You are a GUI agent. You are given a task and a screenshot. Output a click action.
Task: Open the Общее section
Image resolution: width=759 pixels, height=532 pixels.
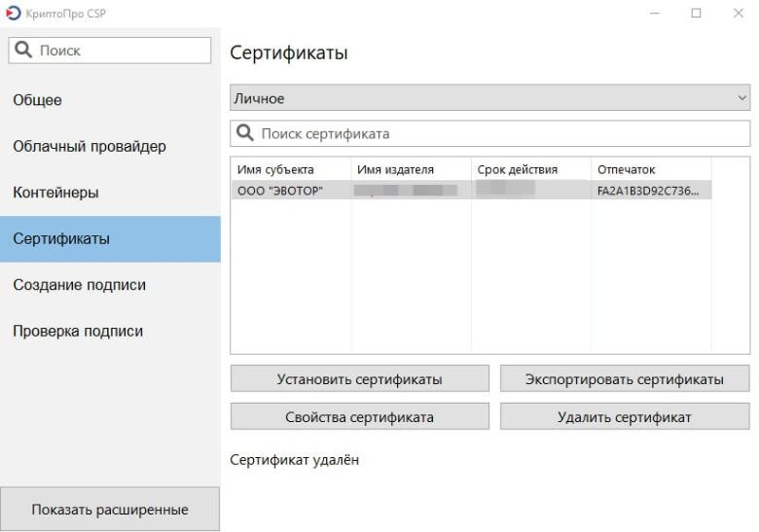(x=110, y=100)
